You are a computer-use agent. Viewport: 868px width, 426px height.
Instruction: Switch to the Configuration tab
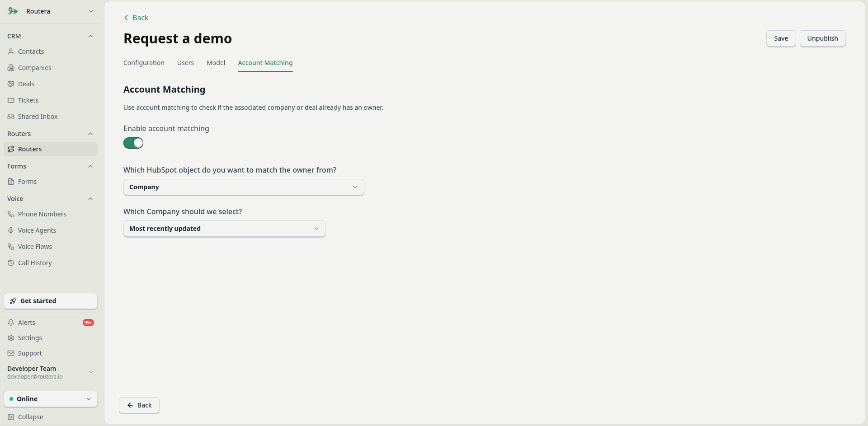(x=144, y=63)
